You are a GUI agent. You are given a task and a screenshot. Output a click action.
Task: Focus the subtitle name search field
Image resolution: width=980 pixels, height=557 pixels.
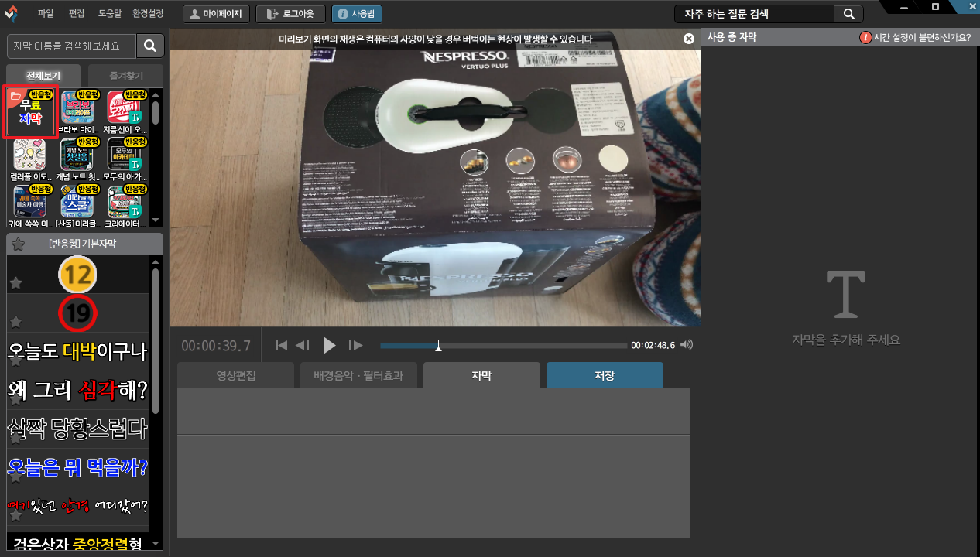[x=71, y=46]
